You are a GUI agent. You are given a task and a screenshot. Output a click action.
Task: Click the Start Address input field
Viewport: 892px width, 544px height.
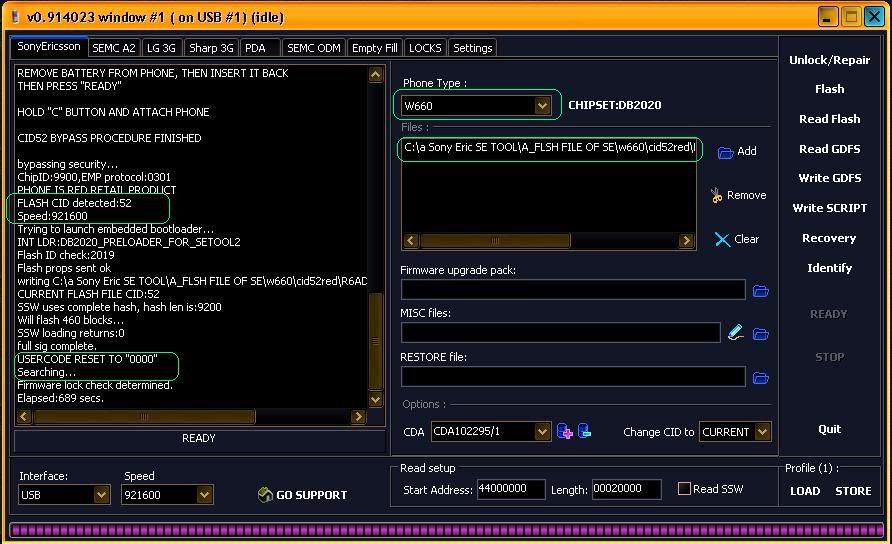coord(511,489)
